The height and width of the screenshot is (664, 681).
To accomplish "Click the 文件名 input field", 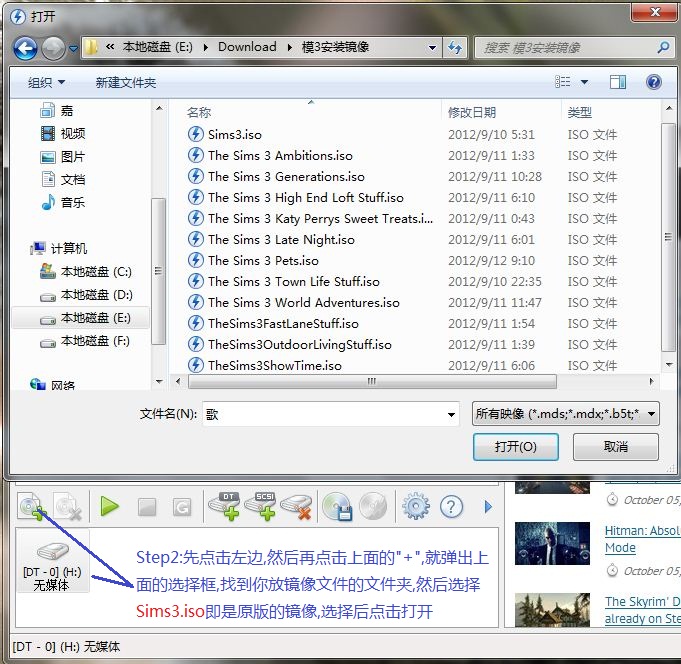I will click(x=324, y=414).
